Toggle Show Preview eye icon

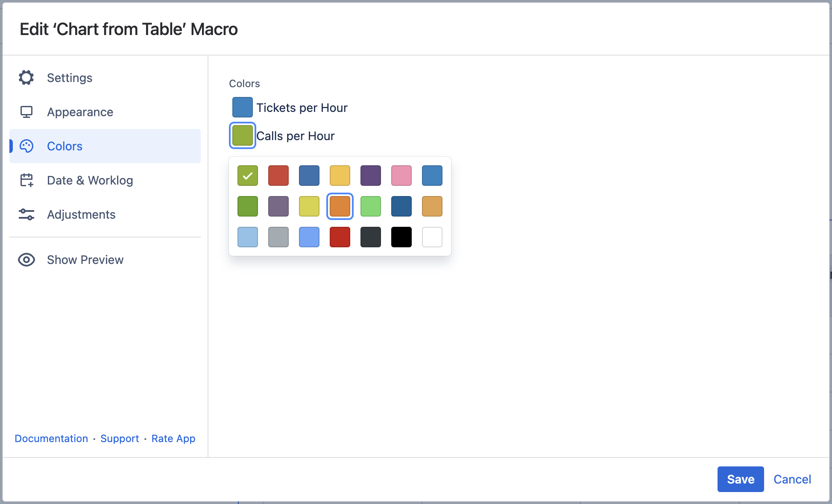pyautogui.click(x=26, y=260)
